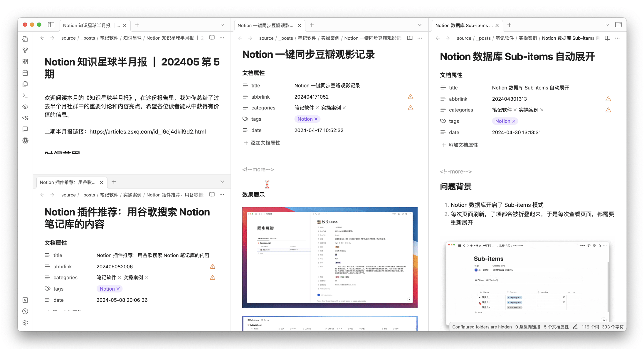The image size is (644, 349).
Task: Toggle reading view in Sub-items pane
Action: 608,38
